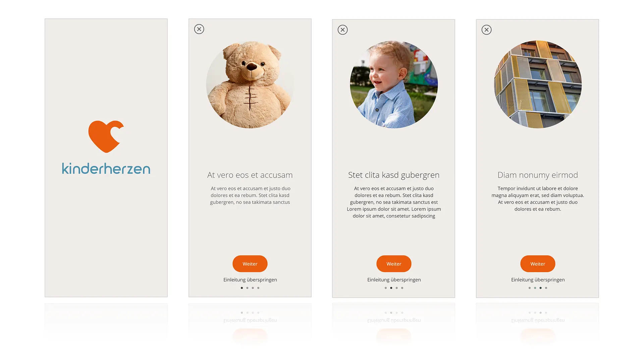Click 'Weiter' button on third card
Viewport: 644px width, 362px height.
[x=394, y=264]
